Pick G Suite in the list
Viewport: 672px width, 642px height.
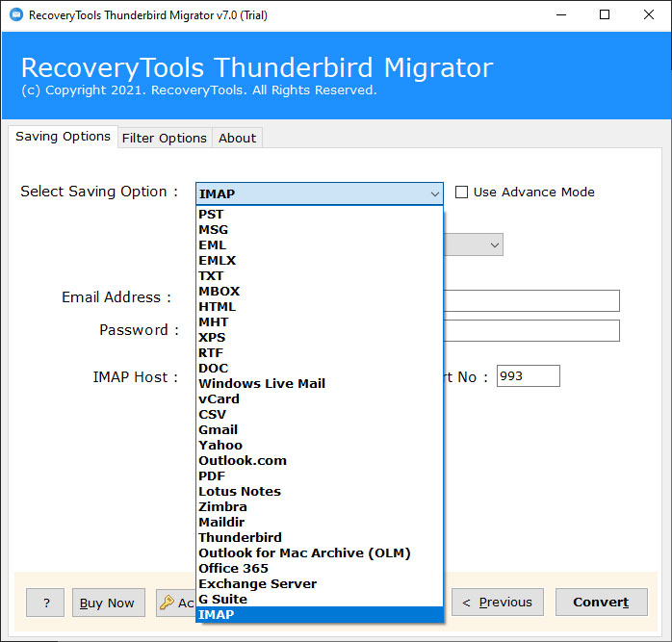pos(320,599)
